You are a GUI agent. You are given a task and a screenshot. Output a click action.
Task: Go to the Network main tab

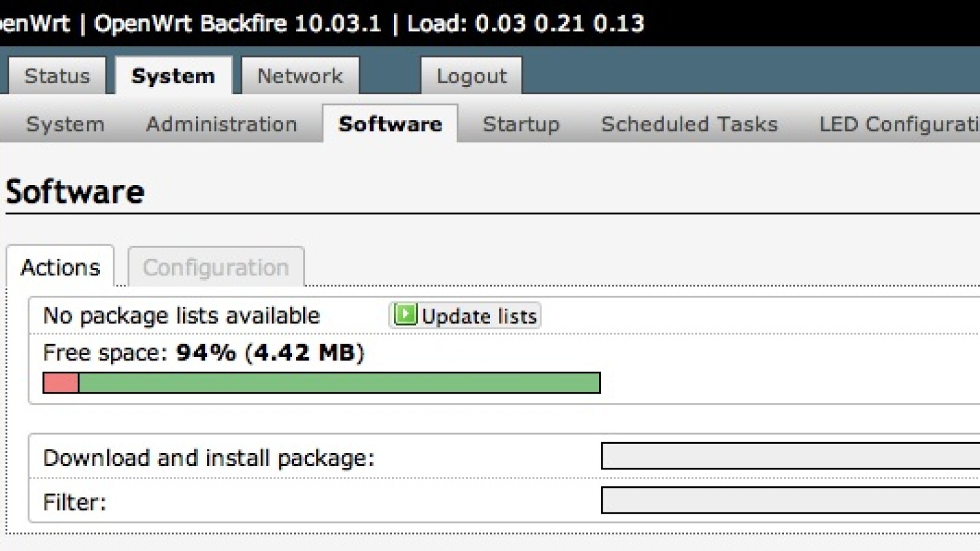point(300,76)
